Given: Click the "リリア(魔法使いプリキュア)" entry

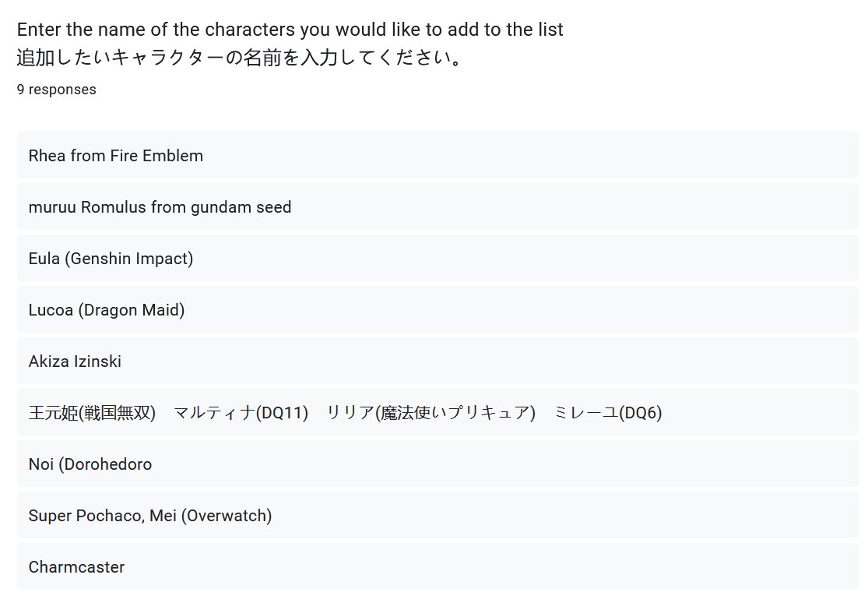Looking at the screenshot, I should tap(430, 413).
